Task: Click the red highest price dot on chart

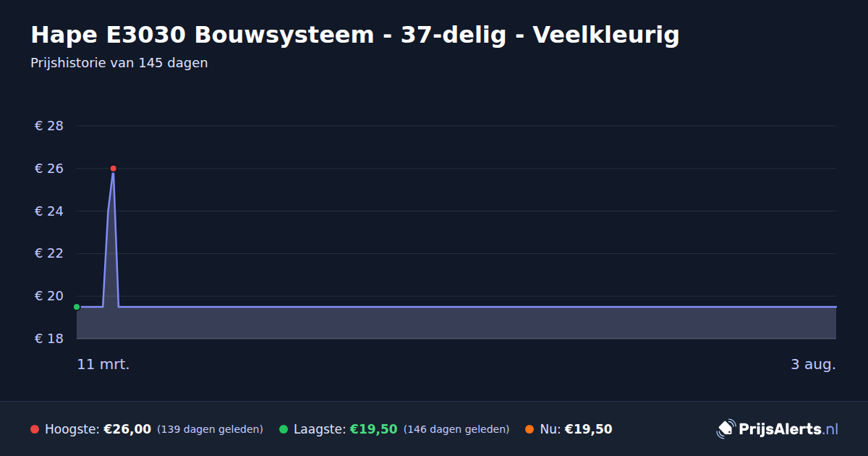Action: (x=113, y=169)
